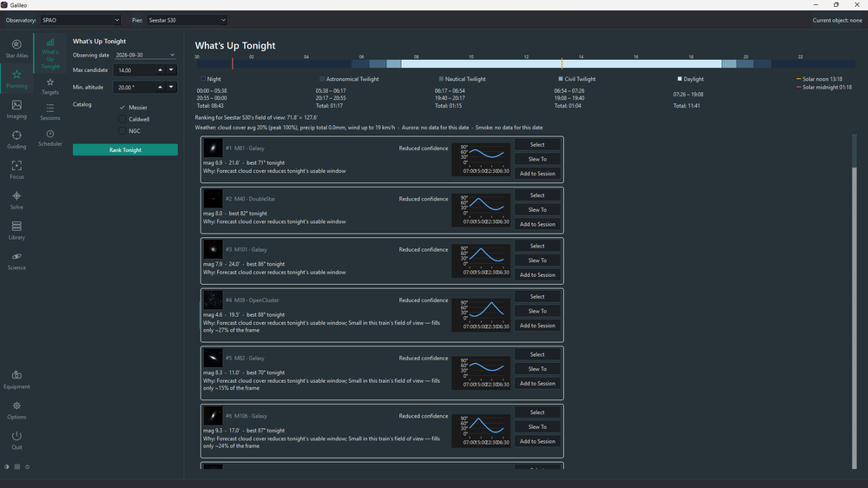Open the What's Up Tonight sub-tab

pos(49,54)
